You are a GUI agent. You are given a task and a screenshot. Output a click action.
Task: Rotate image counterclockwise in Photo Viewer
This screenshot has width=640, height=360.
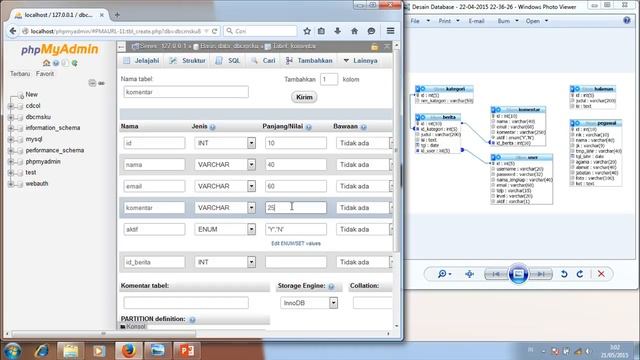click(564, 274)
